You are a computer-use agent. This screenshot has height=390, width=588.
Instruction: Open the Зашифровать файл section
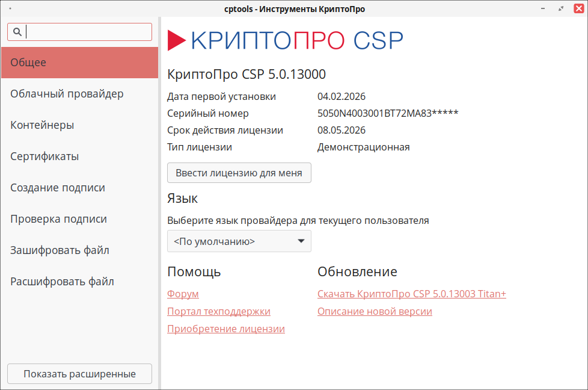tap(79, 250)
